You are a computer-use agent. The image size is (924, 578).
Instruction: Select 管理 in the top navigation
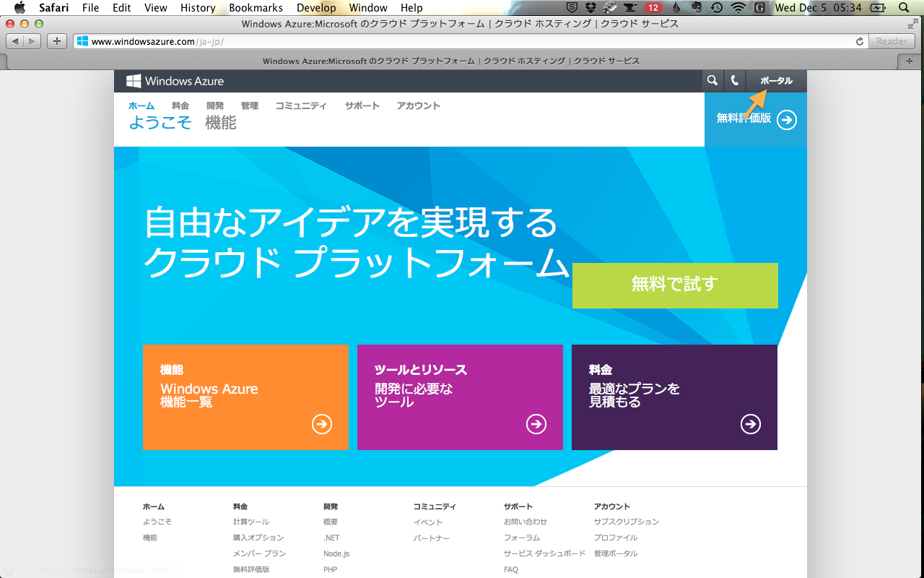coord(250,105)
